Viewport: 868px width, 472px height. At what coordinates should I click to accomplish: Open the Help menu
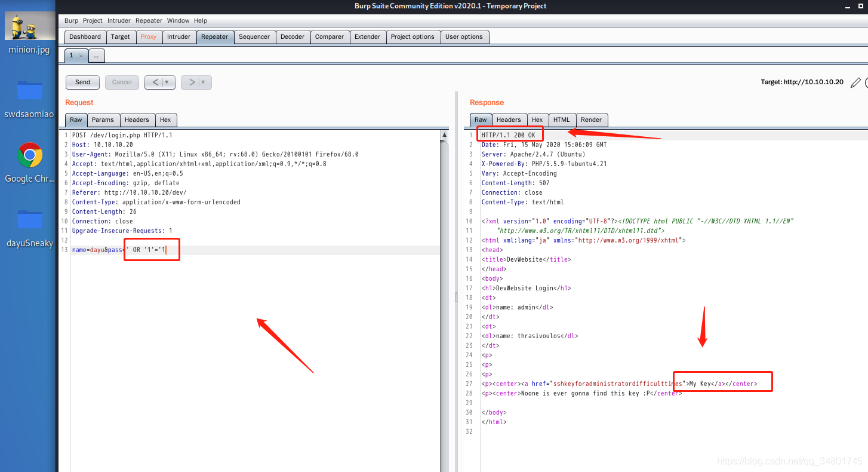201,20
